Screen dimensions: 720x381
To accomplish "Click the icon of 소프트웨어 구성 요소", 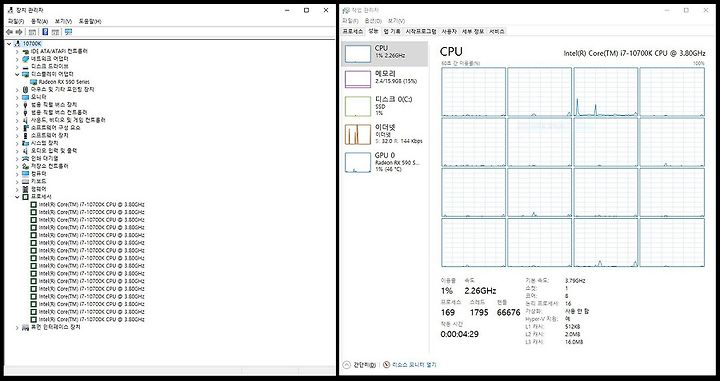I will [25, 128].
